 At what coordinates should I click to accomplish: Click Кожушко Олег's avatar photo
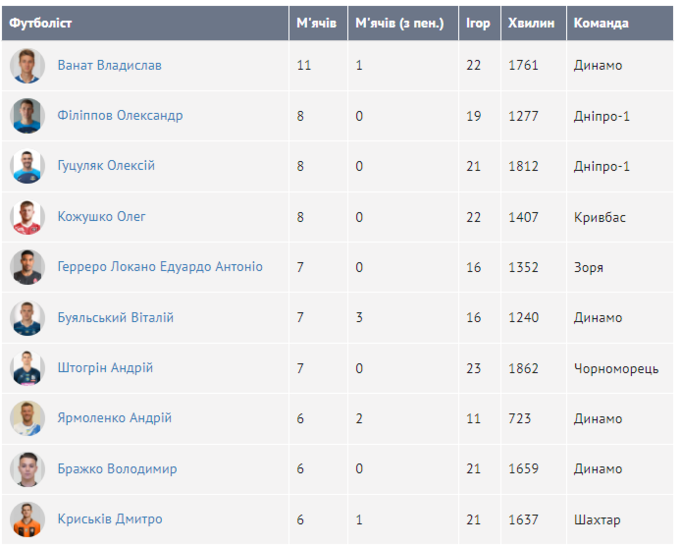[28, 217]
